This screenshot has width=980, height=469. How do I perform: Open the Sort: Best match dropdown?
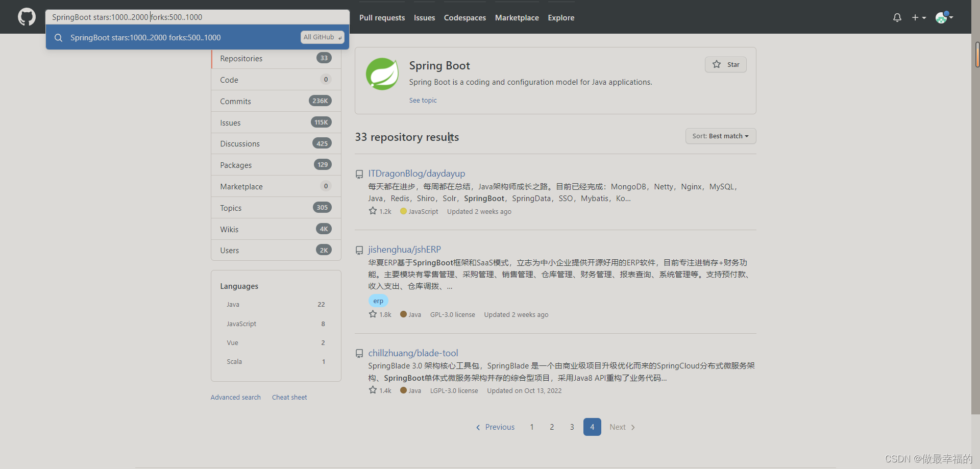coord(721,136)
